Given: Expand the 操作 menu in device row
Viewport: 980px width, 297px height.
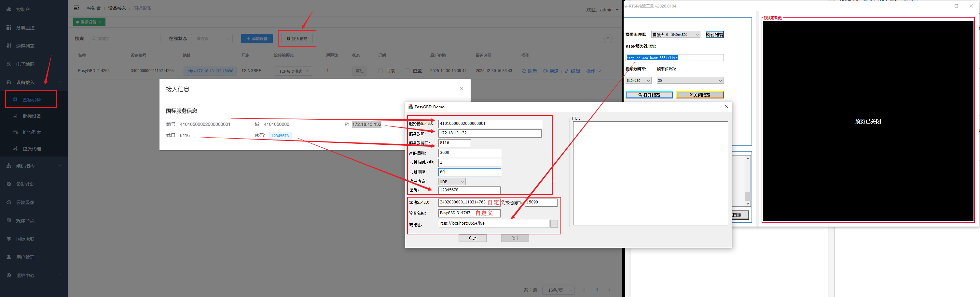Looking at the screenshot, I should [593, 71].
